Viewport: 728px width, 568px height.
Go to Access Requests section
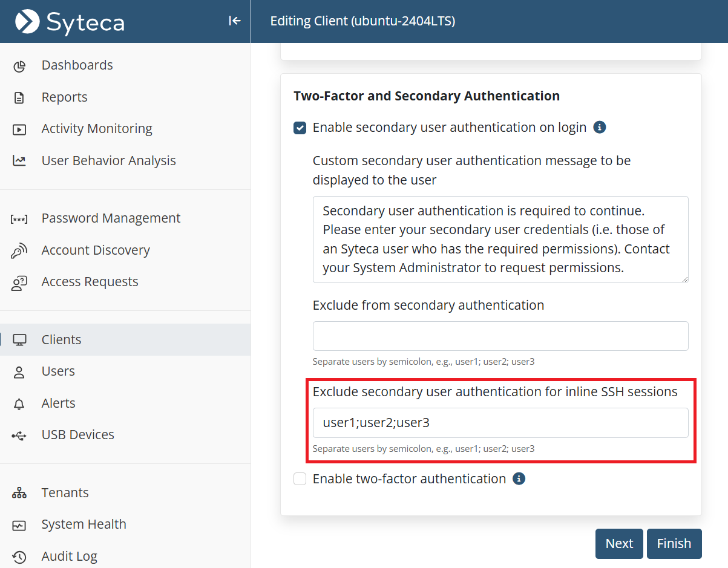(90, 282)
